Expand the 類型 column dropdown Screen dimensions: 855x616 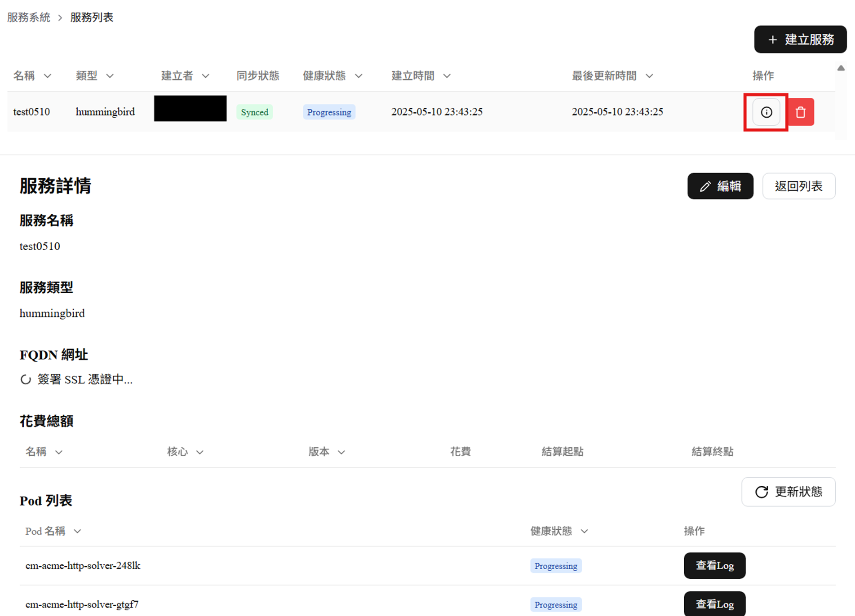[110, 76]
